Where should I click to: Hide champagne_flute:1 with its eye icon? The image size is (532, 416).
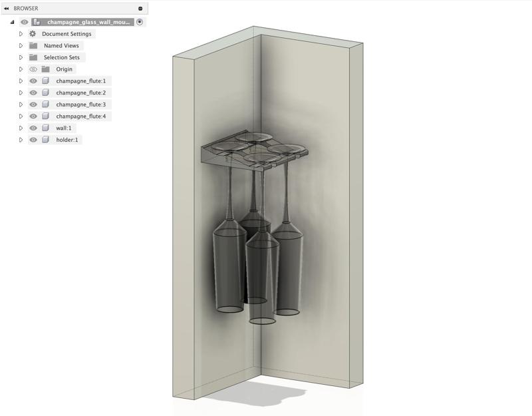[33, 81]
